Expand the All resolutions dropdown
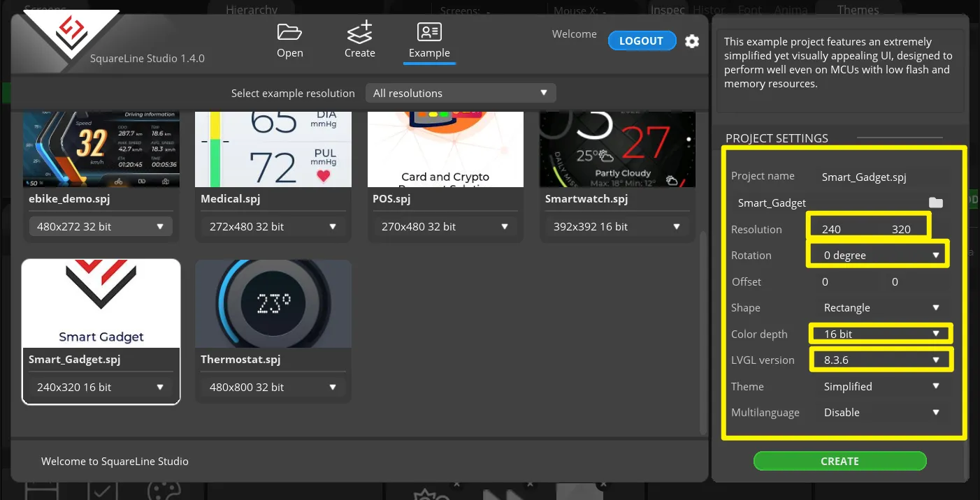The height and width of the screenshot is (500, 980). click(461, 93)
